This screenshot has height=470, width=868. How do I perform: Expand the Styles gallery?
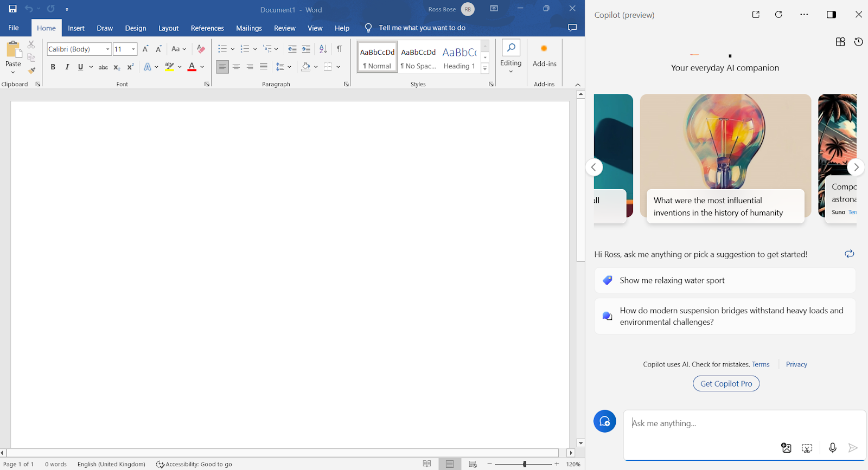[x=485, y=68]
